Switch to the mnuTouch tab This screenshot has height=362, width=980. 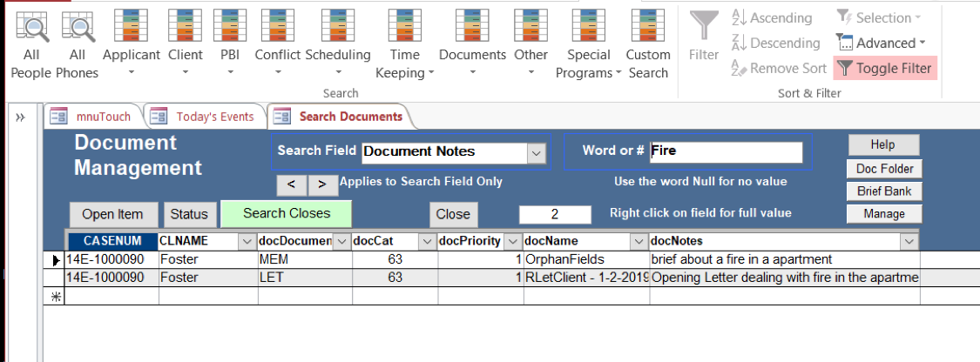point(91,117)
